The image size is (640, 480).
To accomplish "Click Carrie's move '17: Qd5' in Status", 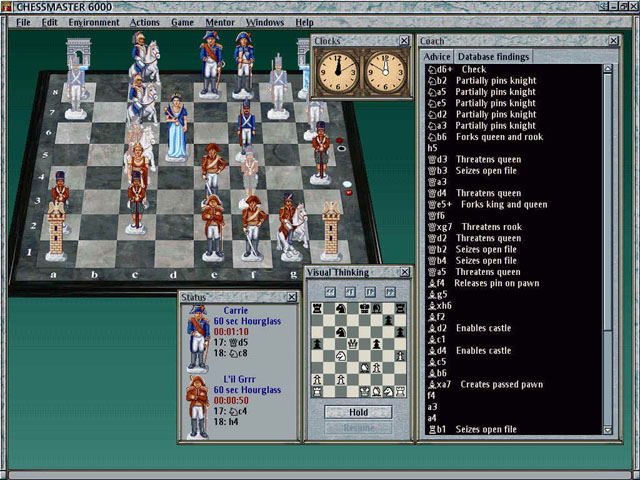I will pyautogui.click(x=231, y=342).
